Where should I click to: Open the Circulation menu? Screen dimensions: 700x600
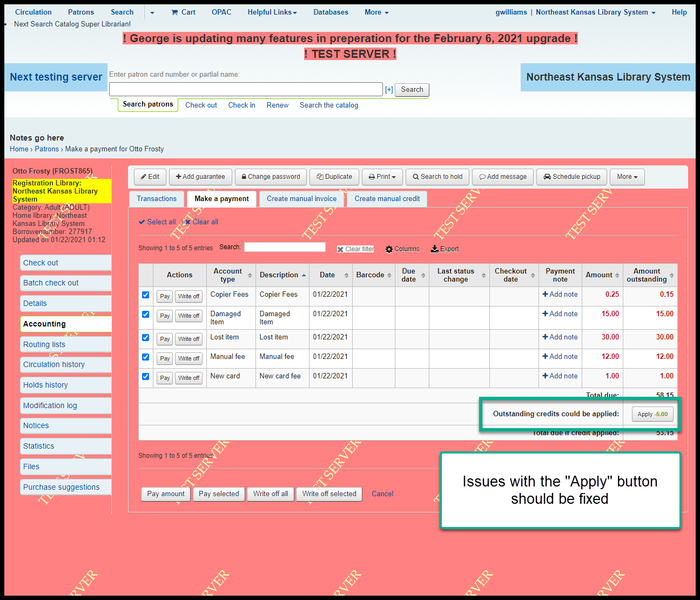33,12
